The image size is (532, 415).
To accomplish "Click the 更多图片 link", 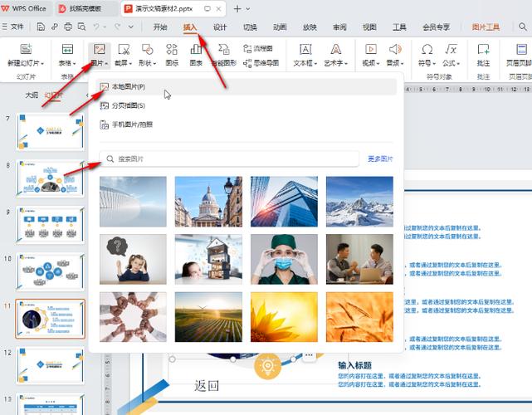I will point(380,159).
